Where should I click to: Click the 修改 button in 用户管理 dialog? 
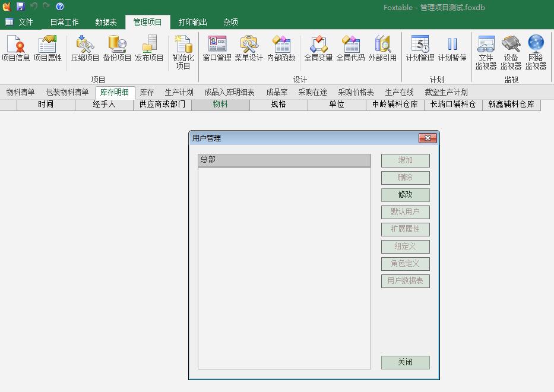[x=405, y=194]
